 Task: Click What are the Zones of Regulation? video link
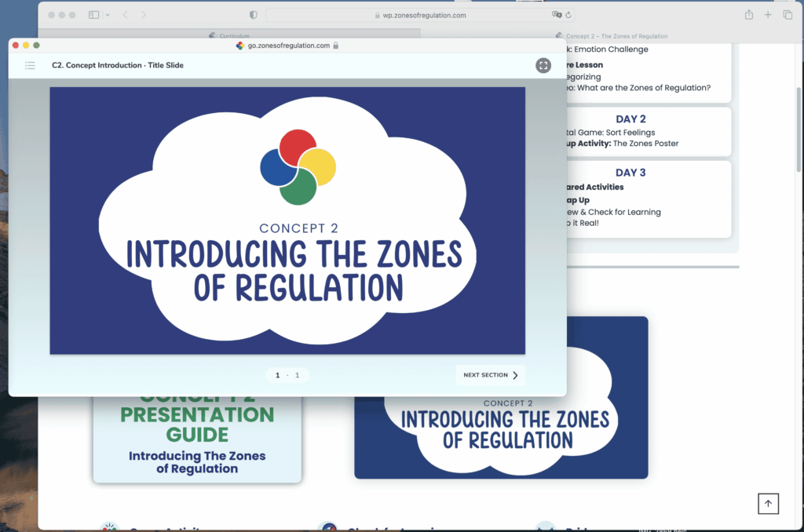coord(644,88)
